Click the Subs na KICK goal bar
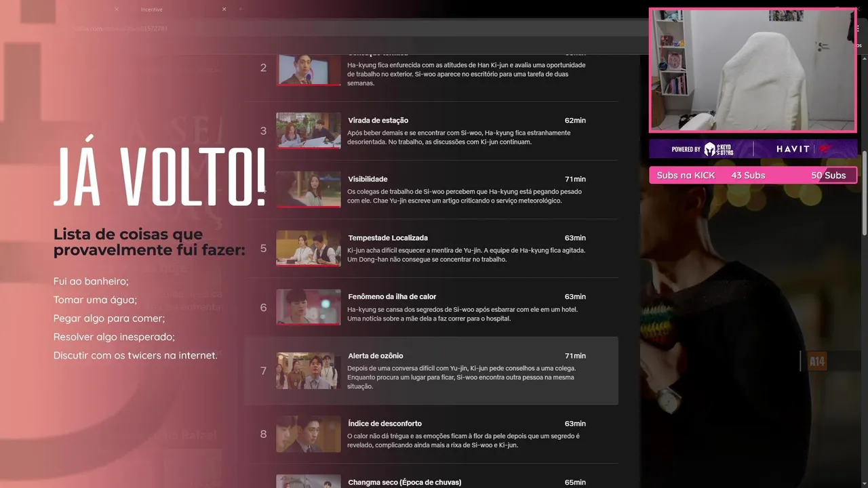The height and width of the screenshot is (488, 868). click(753, 176)
